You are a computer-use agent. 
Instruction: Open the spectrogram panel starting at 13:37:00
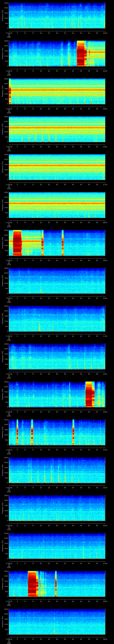(x=57, y=584)
